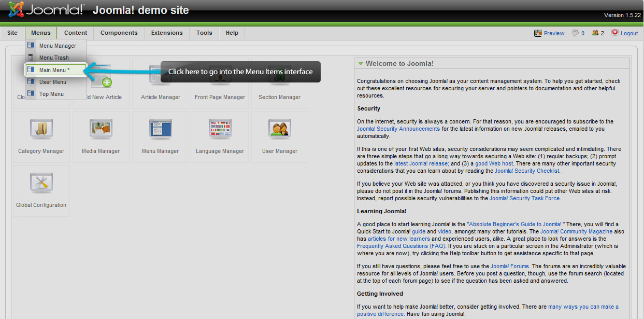Open the Joomla! Security Task Force link

[524, 198]
